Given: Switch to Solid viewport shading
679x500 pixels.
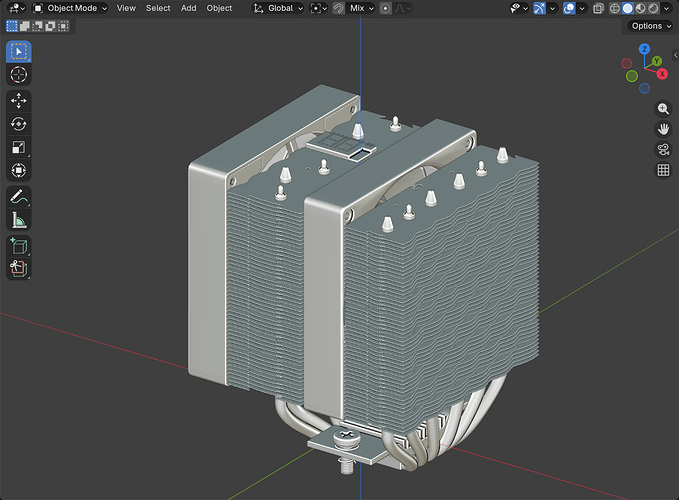Looking at the screenshot, I should pos(627,8).
